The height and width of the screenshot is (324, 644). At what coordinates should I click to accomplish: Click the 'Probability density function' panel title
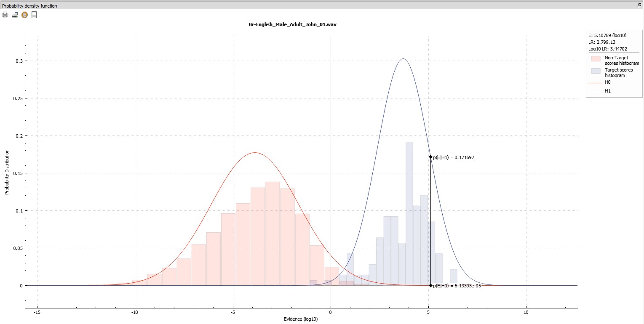point(30,6)
